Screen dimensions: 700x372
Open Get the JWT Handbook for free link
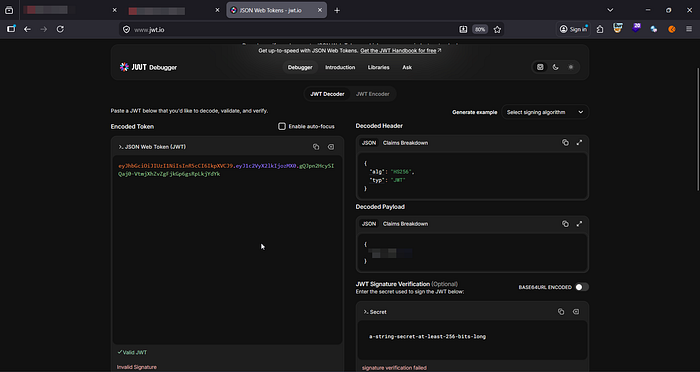click(400, 50)
